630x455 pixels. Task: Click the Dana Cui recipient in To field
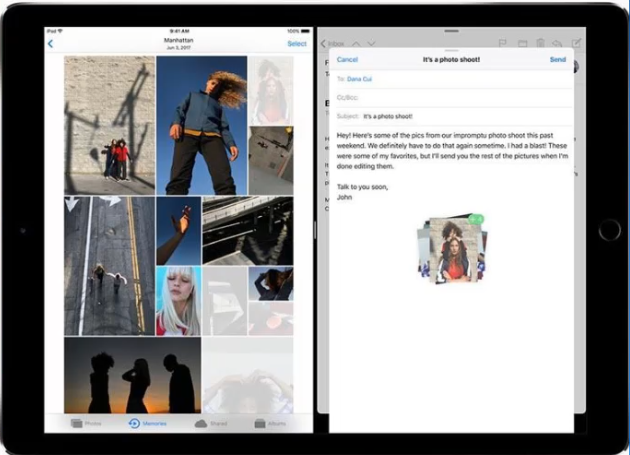coord(360,78)
